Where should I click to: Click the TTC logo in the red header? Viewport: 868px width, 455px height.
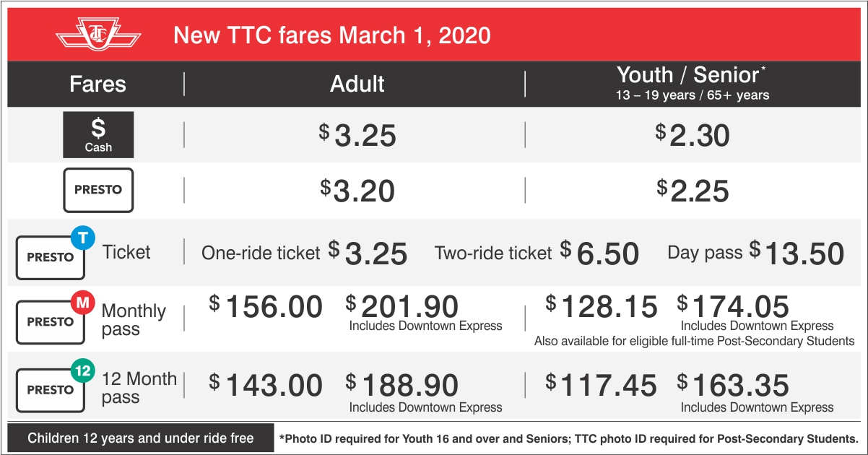click(x=98, y=35)
